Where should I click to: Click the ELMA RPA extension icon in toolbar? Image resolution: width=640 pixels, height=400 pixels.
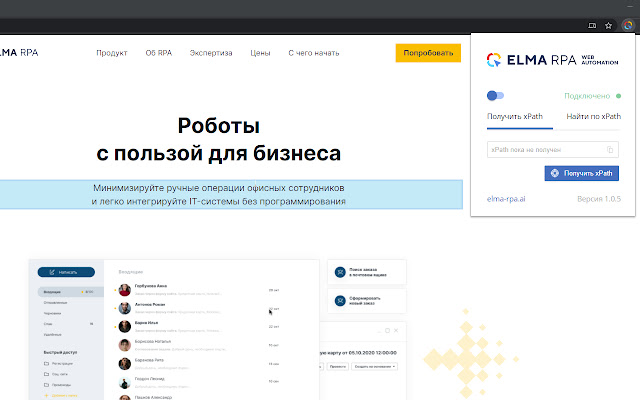tap(628, 25)
